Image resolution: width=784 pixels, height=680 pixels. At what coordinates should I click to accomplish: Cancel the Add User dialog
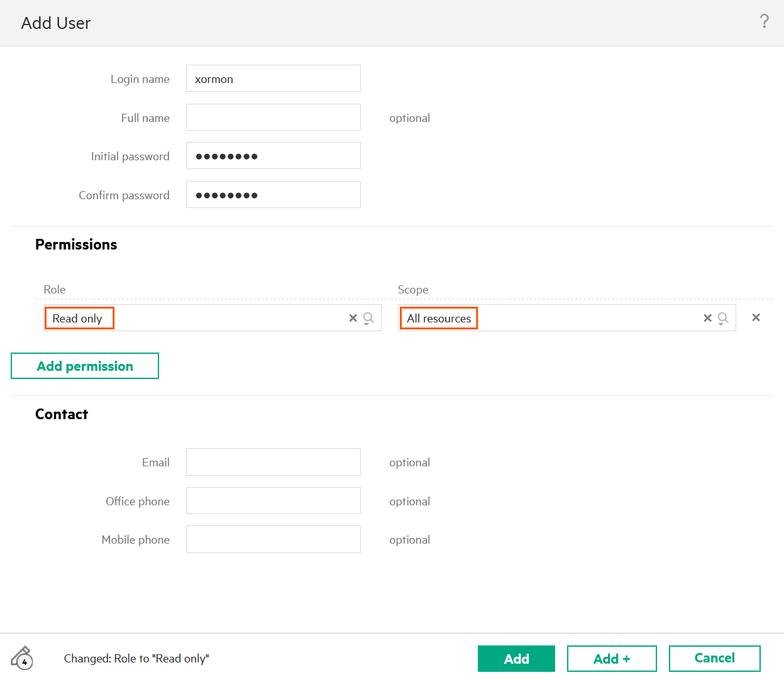(714, 658)
